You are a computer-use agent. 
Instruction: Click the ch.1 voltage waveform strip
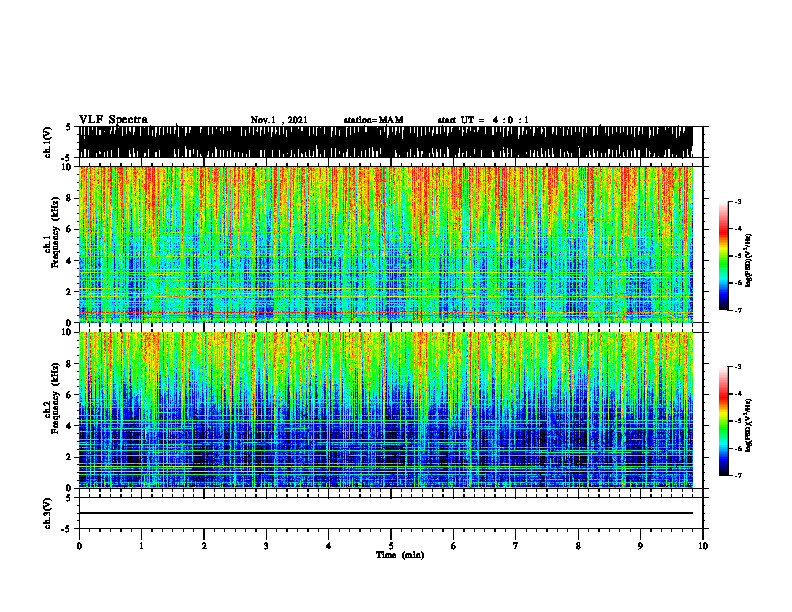(x=385, y=142)
